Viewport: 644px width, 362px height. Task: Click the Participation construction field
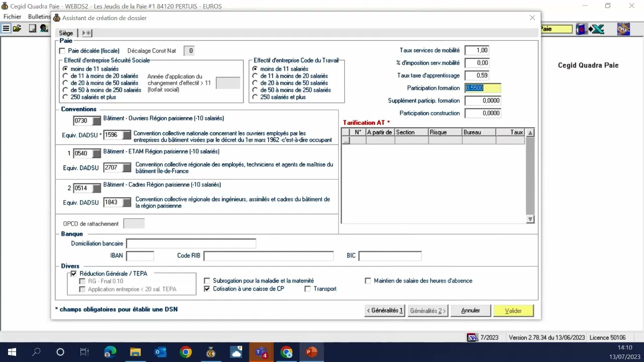(483, 113)
